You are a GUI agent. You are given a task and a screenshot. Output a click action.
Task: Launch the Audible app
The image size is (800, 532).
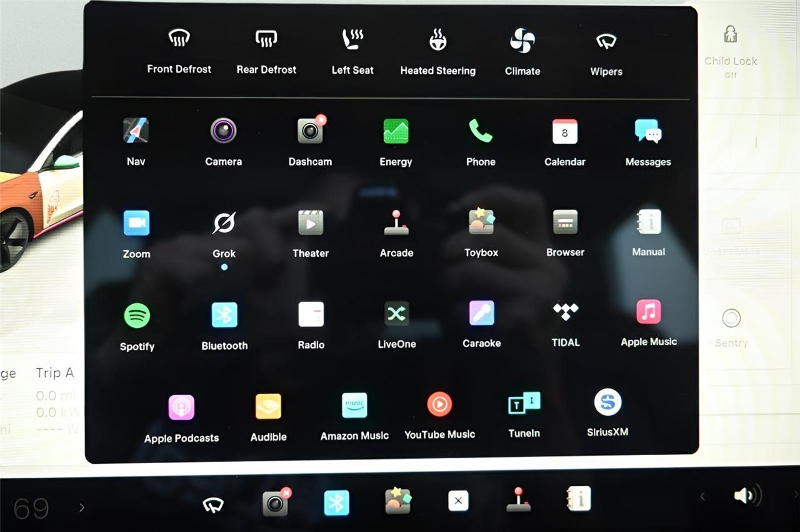pyautogui.click(x=269, y=406)
